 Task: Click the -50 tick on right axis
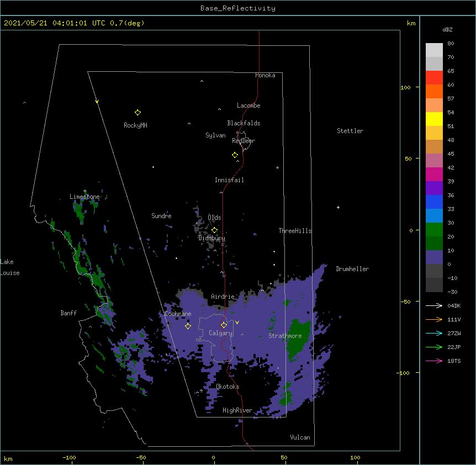tap(405, 302)
